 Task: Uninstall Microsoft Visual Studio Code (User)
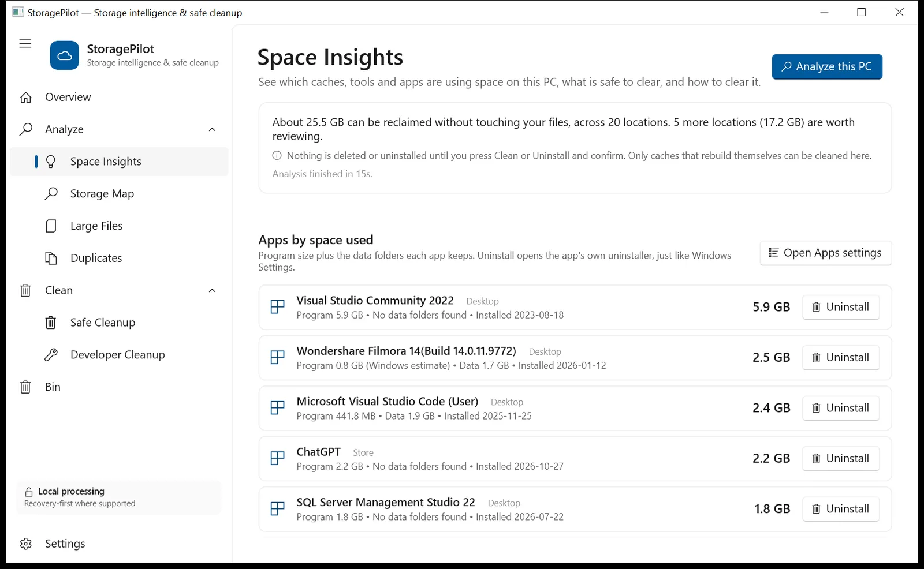841,408
